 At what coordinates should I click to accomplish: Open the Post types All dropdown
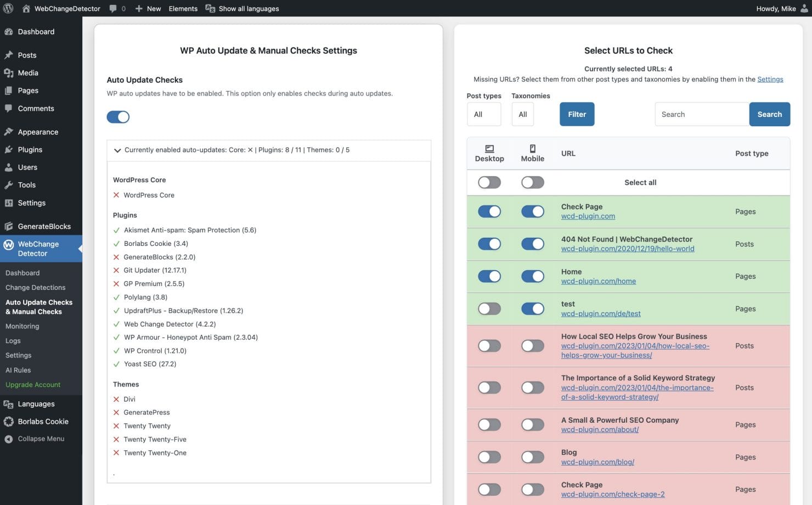tap(483, 114)
